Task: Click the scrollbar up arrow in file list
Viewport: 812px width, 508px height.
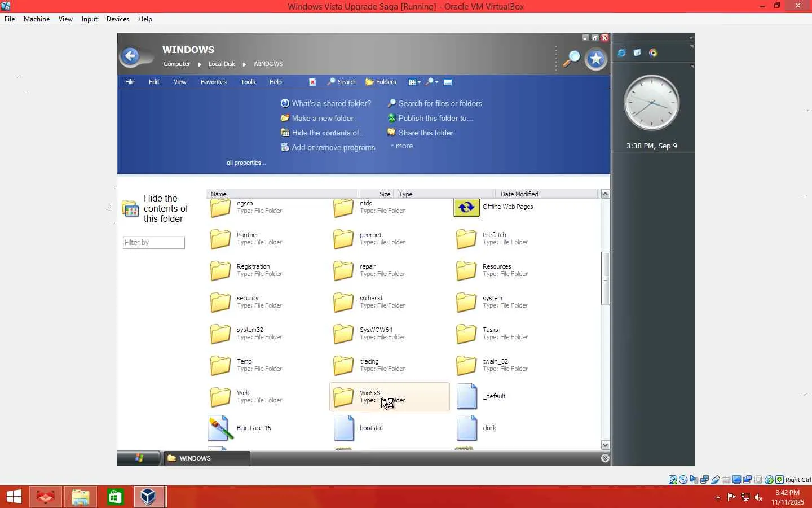Action: (605, 194)
